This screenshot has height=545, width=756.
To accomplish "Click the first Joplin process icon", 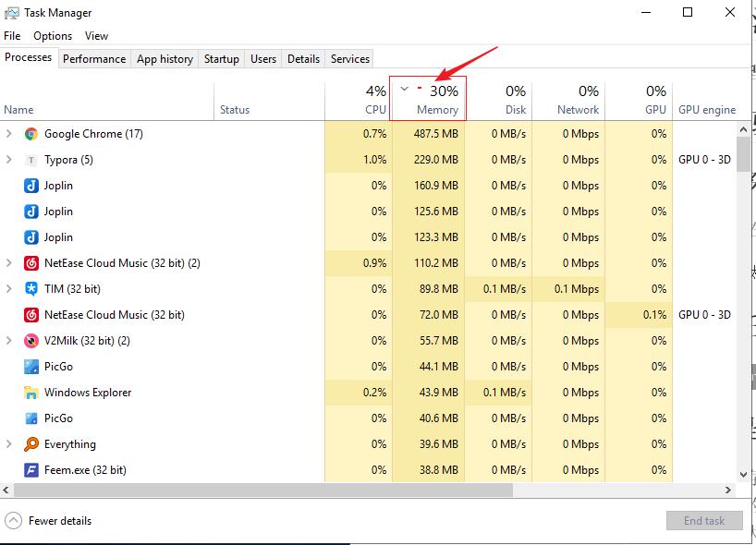I will coord(30,186).
